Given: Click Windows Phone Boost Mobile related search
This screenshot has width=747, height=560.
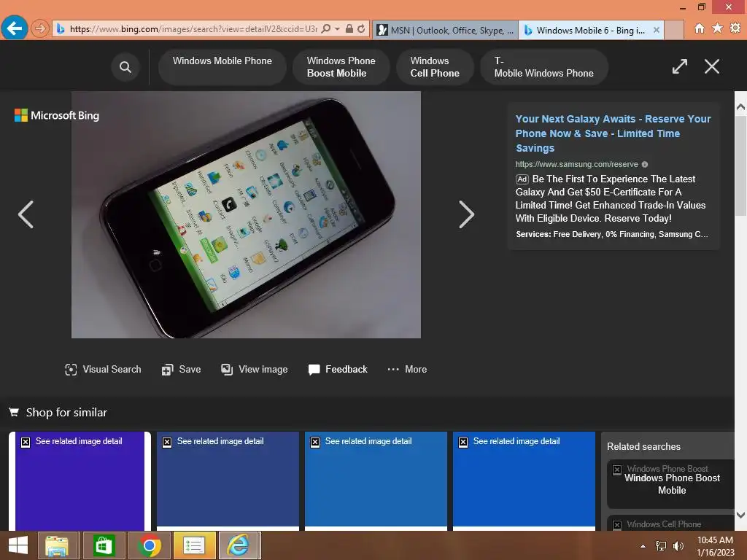Looking at the screenshot, I should point(670,484).
